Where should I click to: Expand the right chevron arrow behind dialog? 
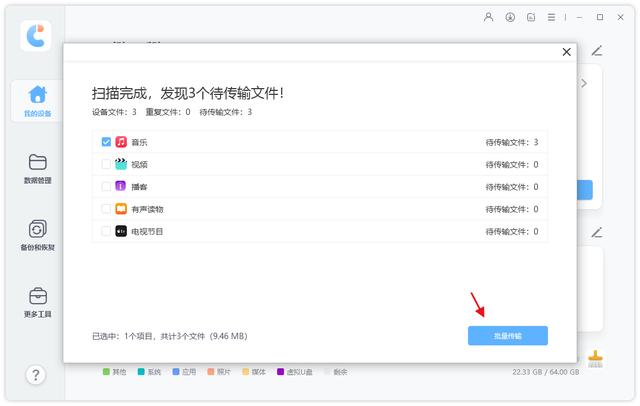coord(584,83)
